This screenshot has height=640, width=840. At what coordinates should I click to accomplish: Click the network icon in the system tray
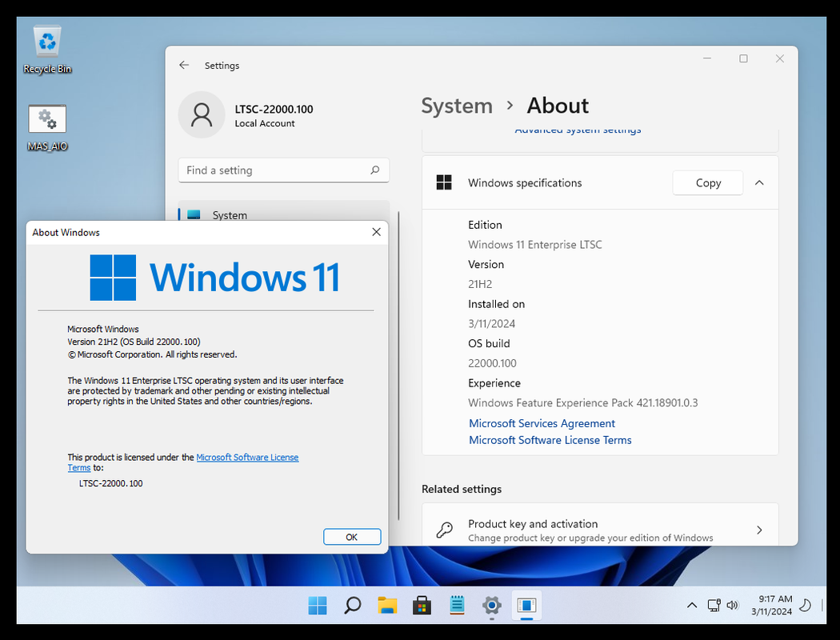point(714,605)
